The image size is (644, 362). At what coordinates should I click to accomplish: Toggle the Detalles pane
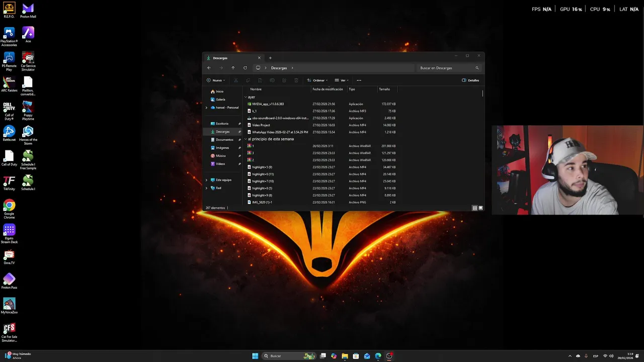point(470,80)
